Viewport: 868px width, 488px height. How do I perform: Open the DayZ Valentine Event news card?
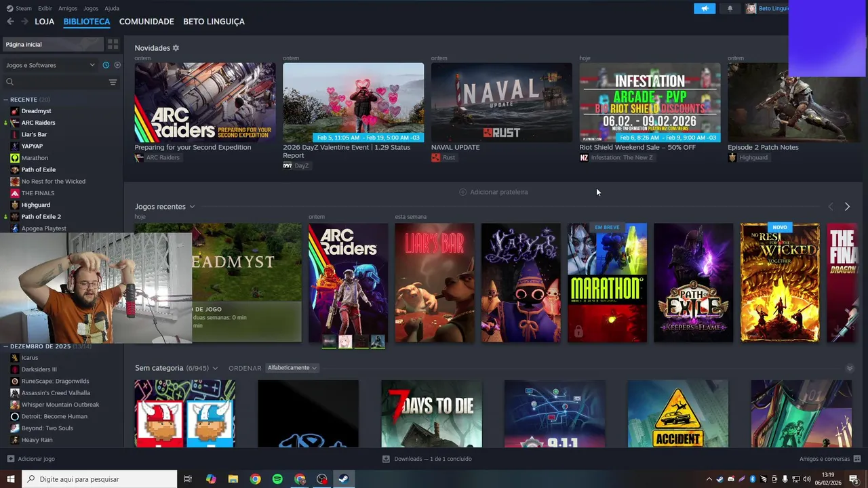(353, 102)
